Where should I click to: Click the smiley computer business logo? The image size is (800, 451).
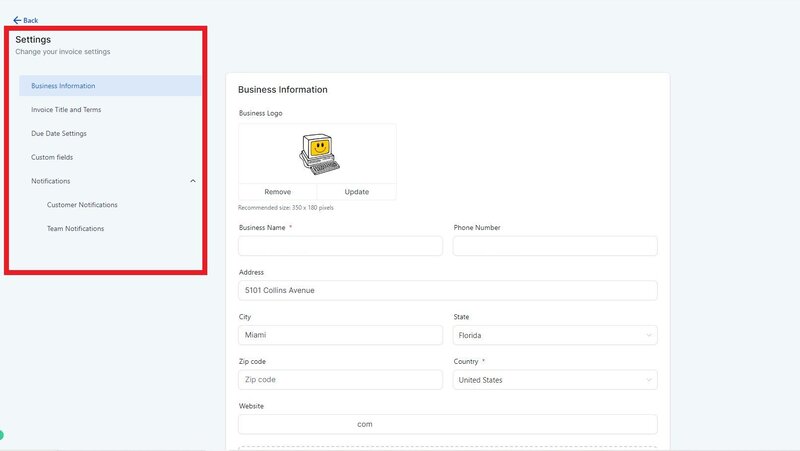coord(319,154)
